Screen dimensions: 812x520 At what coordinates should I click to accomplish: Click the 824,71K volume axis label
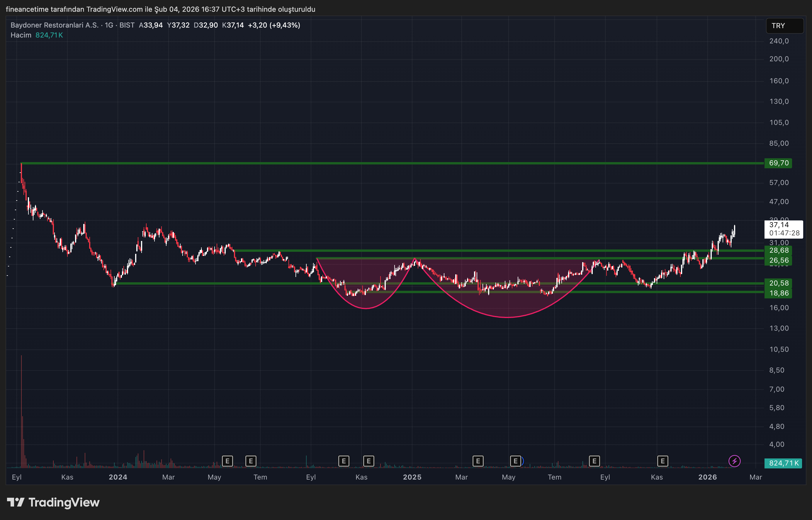(783, 463)
